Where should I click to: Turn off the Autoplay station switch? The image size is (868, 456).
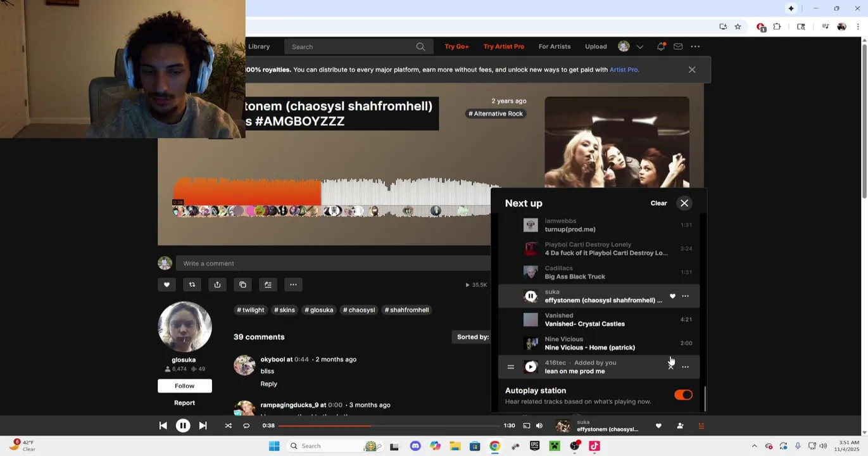point(684,395)
